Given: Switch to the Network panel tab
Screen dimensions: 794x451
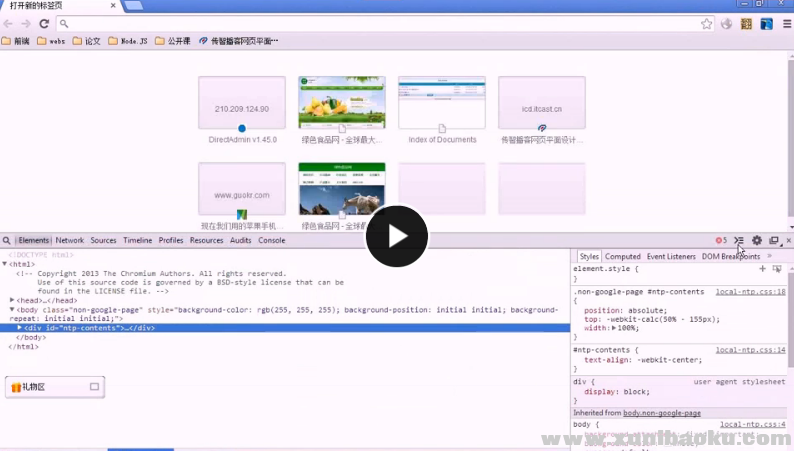Looking at the screenshot, I should [70, 241].
